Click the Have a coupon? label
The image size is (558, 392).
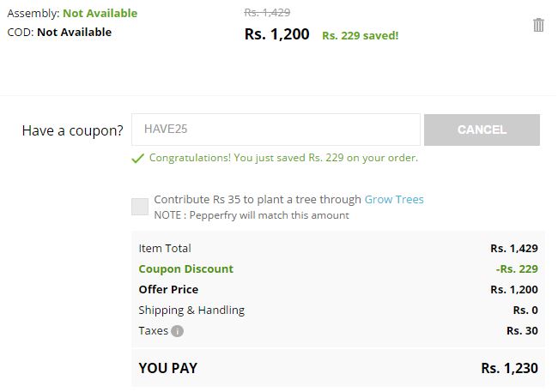pos(73,131)
